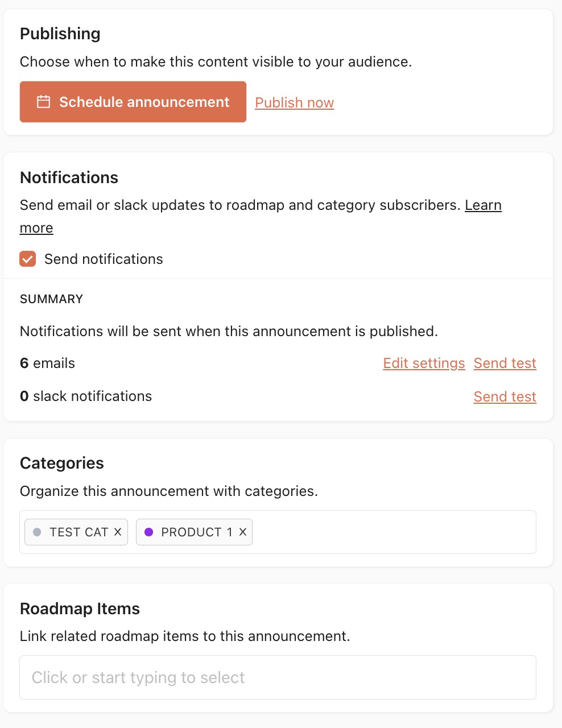Viewport: 562px width, 728px height.
Task: Open Edit settings for emails
Action: (x=424, y=363)
